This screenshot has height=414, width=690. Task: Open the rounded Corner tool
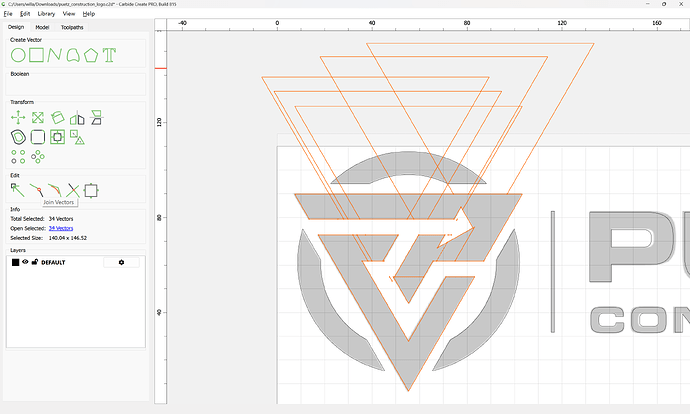point(38,137)
